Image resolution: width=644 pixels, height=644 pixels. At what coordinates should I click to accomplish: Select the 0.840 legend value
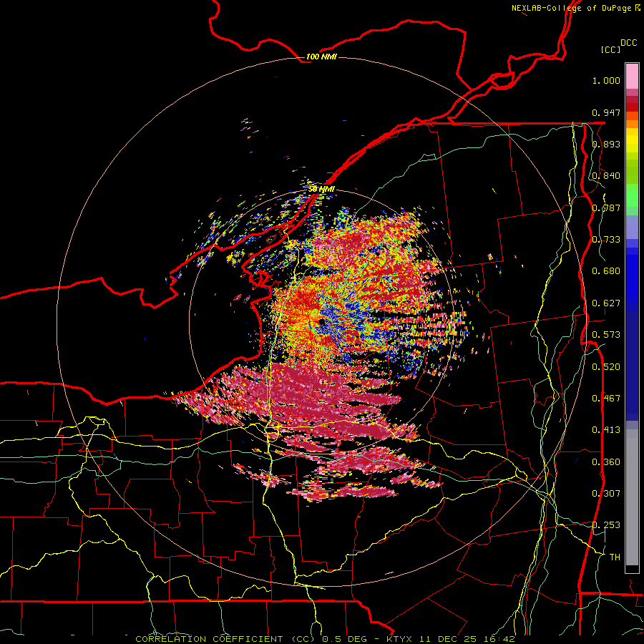pyautogui.click(x=606, y=176)
